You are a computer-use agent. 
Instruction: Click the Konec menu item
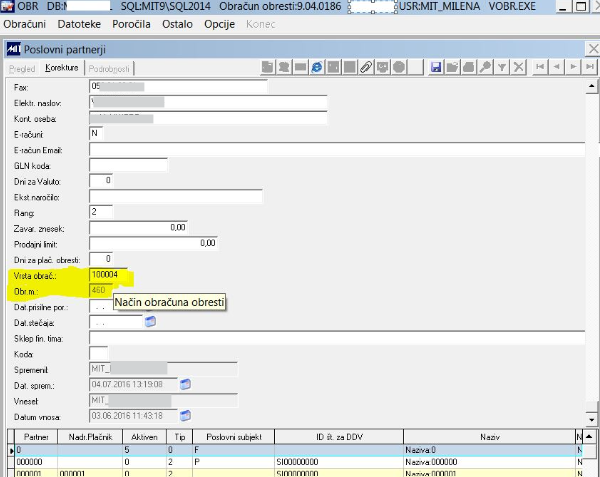[x=261, y=24]
